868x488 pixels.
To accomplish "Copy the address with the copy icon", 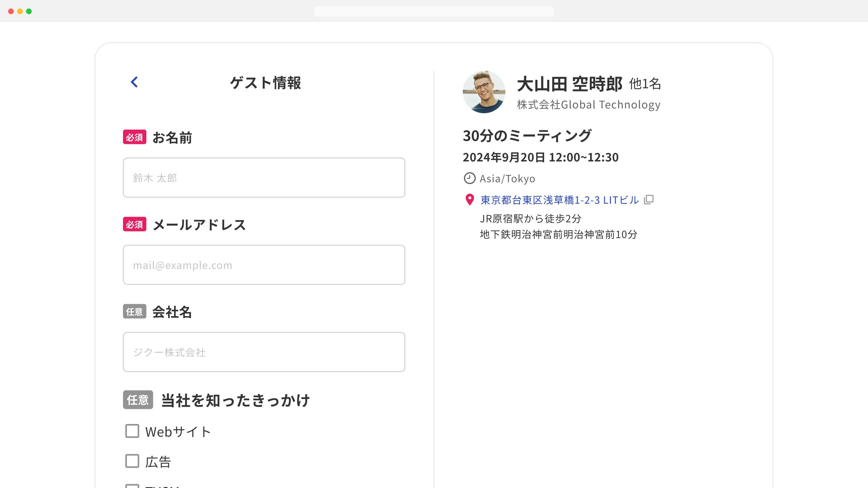I will click(x=649, y=200).
